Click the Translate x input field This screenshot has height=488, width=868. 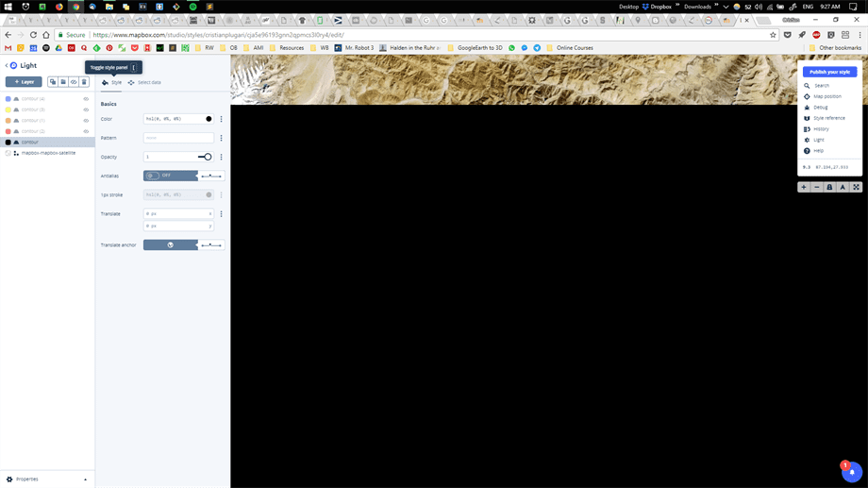(178, 214)
